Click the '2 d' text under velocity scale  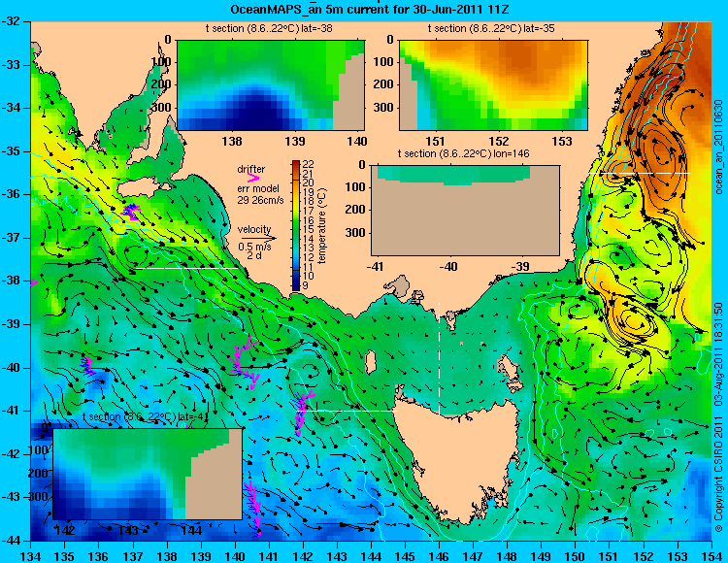pos(253,255)
